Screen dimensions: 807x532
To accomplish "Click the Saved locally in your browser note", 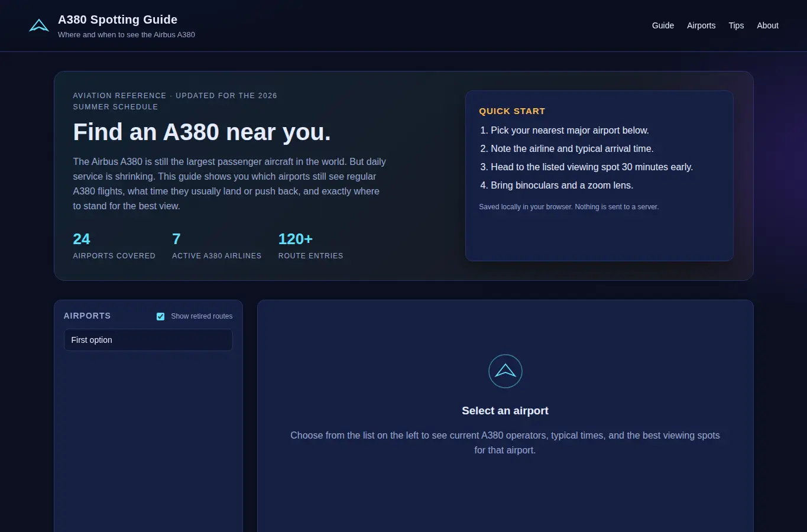I will click(569, 207).
